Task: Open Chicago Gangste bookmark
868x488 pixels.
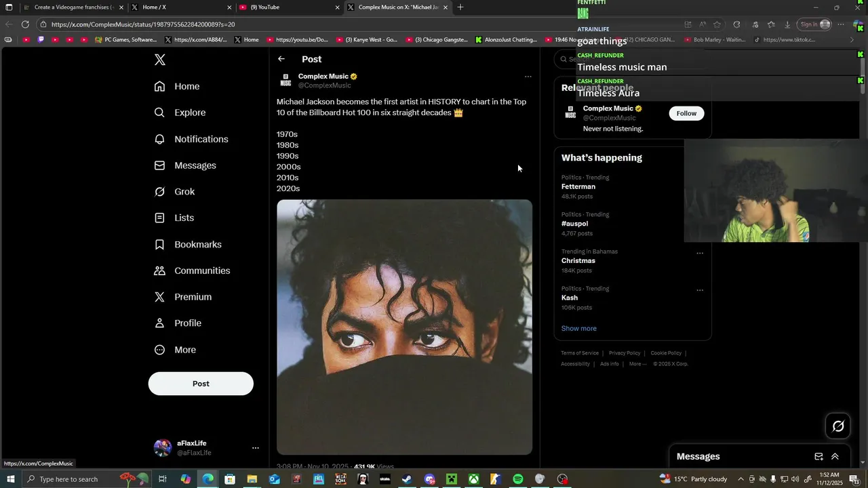Action: 436,40
